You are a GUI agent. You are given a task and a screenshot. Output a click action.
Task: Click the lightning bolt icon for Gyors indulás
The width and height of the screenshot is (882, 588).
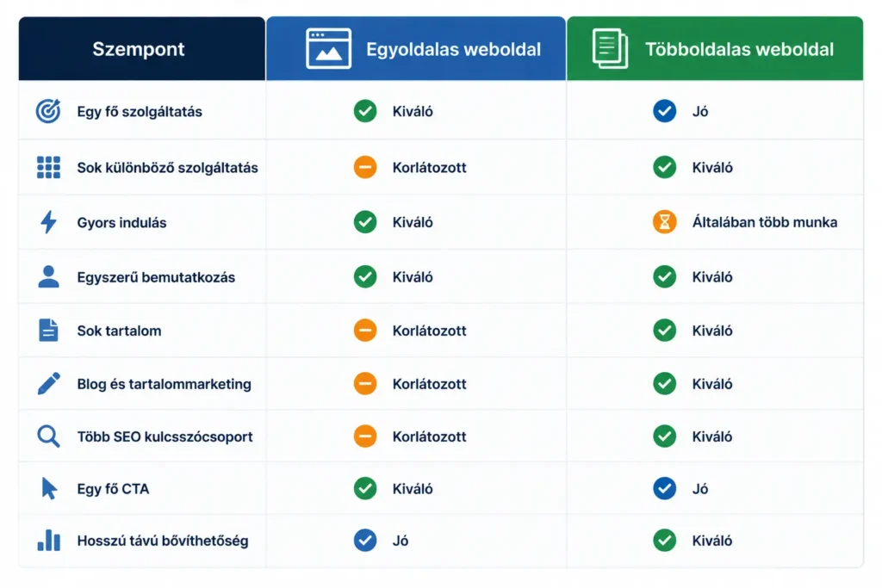coord(48,222)
